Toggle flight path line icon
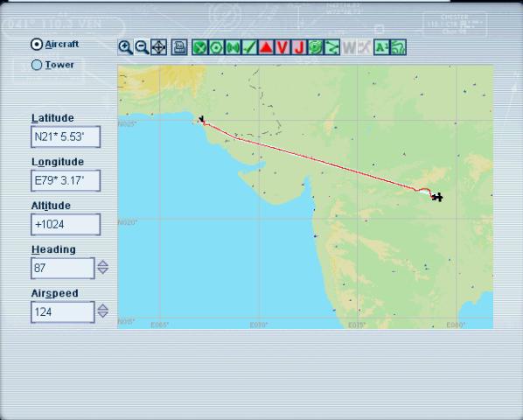 [x=332, y=47]
